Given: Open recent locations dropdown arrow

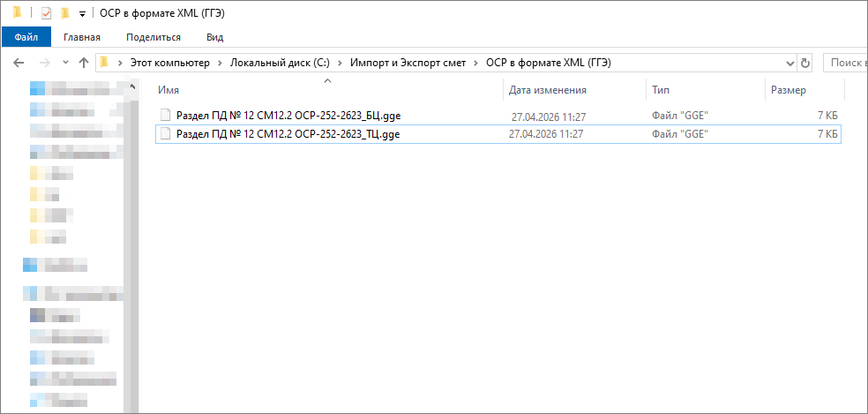Looking at the screenshot, I should (65, 63).
